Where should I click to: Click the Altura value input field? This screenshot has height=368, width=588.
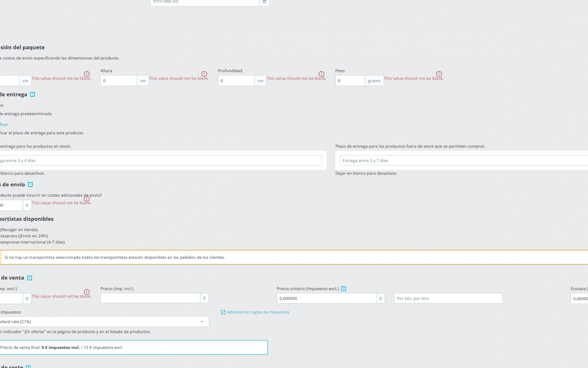click(119, 81)
